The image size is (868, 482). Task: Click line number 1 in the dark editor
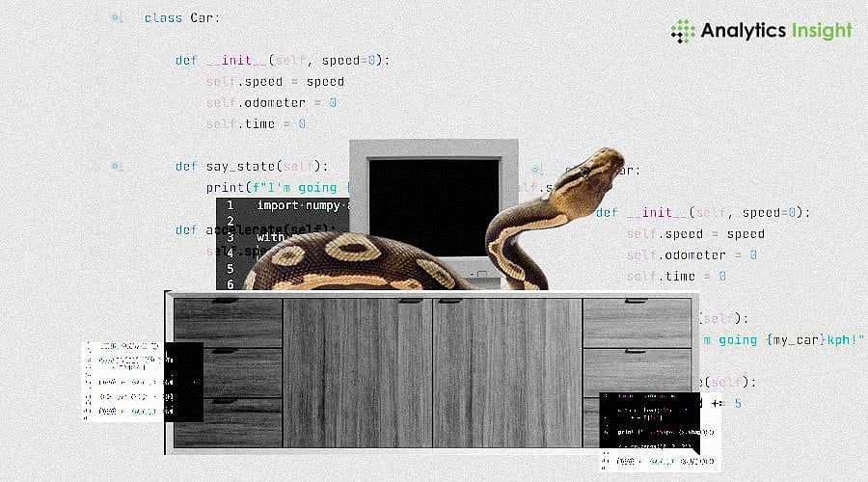click(x=230, y=206)
